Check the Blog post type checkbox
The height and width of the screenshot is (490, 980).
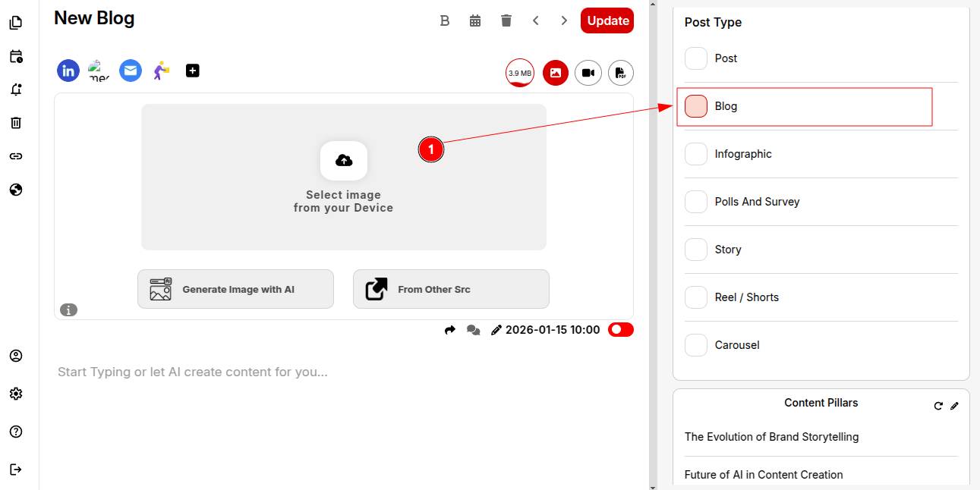[696, 106]
